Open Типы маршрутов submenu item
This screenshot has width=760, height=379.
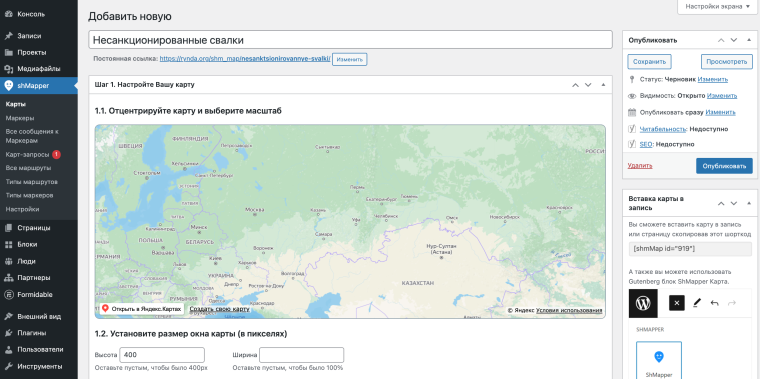[x=32, y=182]
